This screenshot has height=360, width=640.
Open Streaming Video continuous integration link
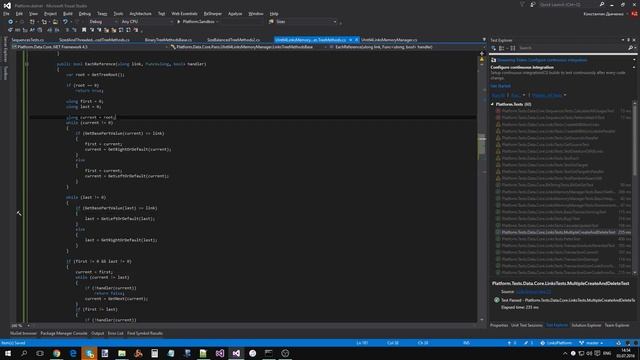point(542,60)
